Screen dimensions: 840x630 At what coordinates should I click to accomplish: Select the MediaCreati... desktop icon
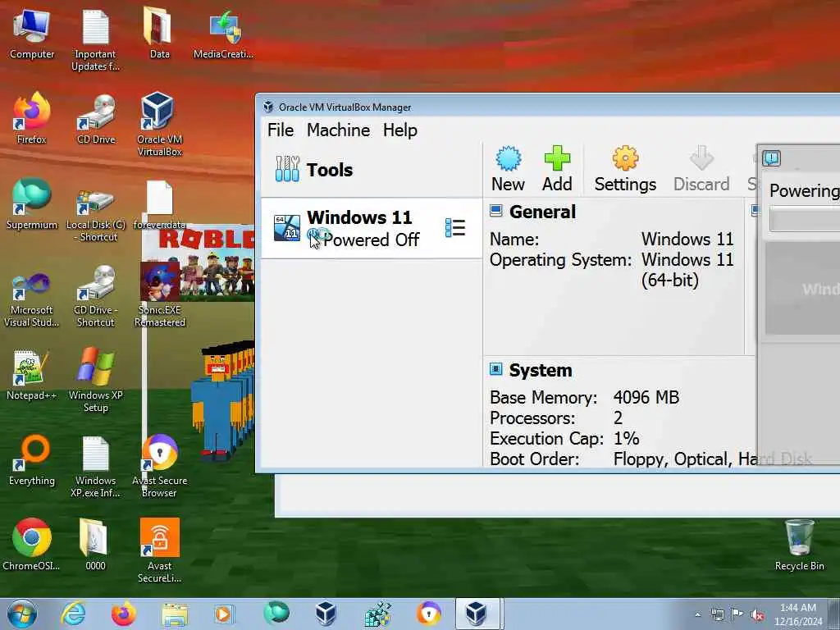tap(223, 34)
